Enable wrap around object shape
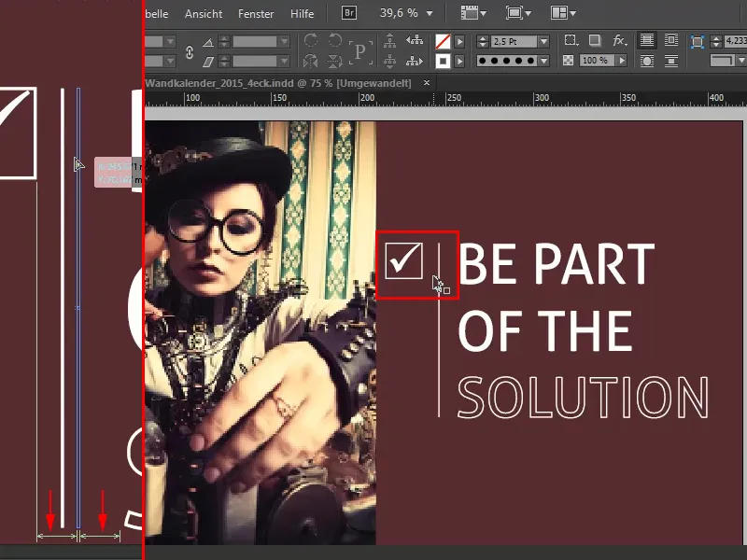The image size is (747, 560). coord(646,61)
